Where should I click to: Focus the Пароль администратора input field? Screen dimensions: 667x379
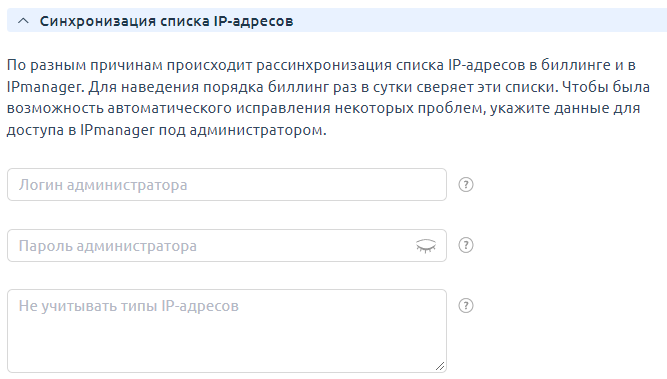coord(227,246)
